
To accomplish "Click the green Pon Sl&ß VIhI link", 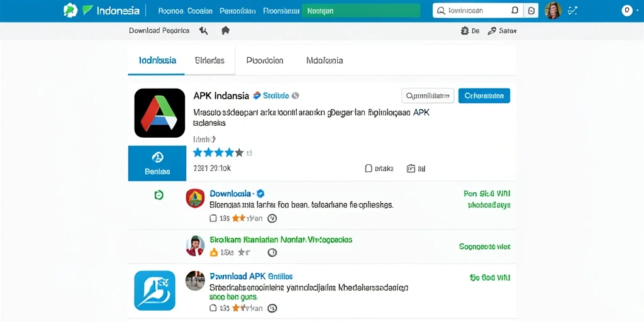I will point(487,194).
